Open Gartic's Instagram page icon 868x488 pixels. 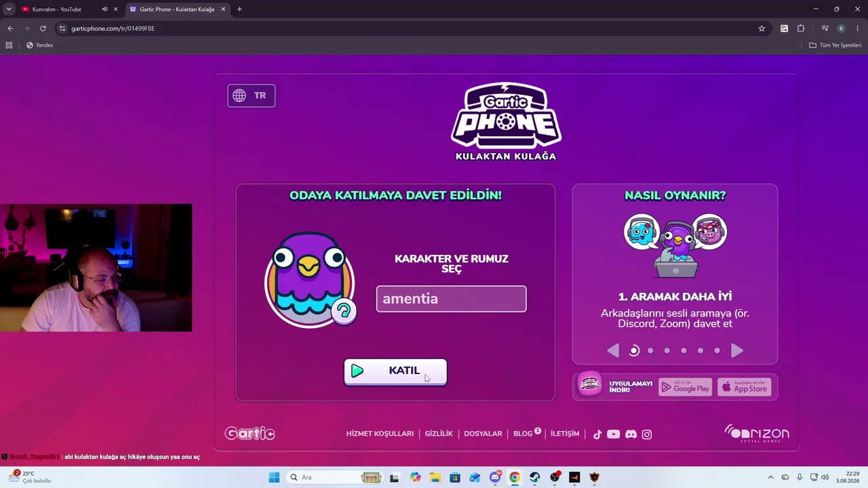tap(647, 434)
